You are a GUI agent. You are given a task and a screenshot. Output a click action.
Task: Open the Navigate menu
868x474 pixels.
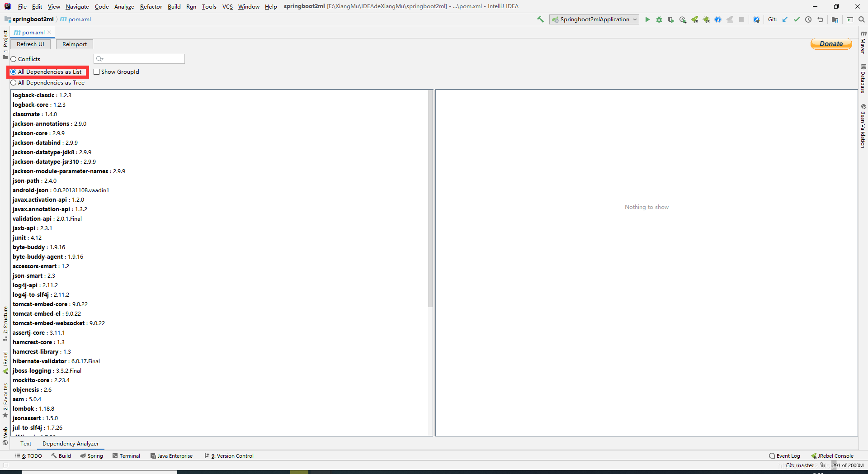click(77, 6)
